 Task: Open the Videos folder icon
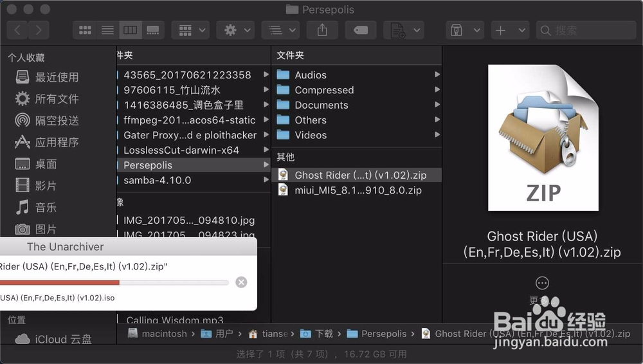pos(283,135)
